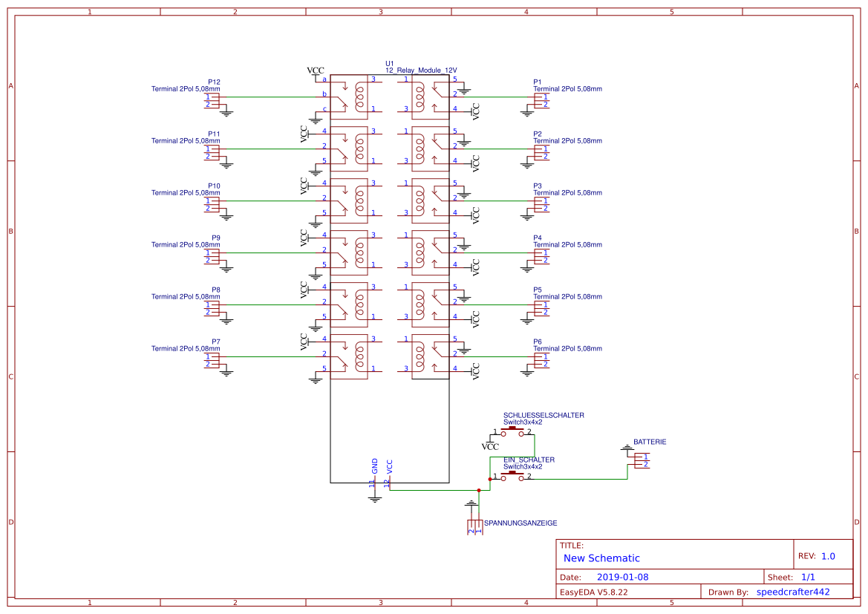The height and width of the screenshot is (614, 868).
Task: Select the P12 terminal connector symbol
Action: (212, 100)
